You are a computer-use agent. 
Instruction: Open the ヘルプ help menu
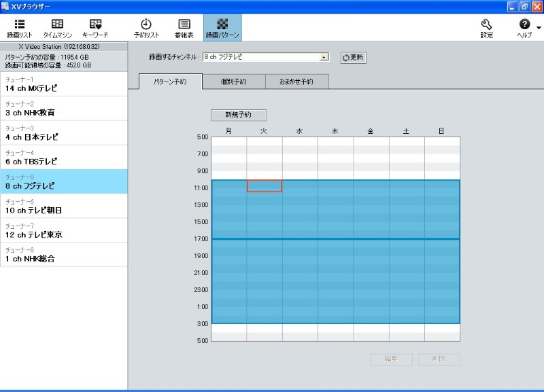[524, 28]
